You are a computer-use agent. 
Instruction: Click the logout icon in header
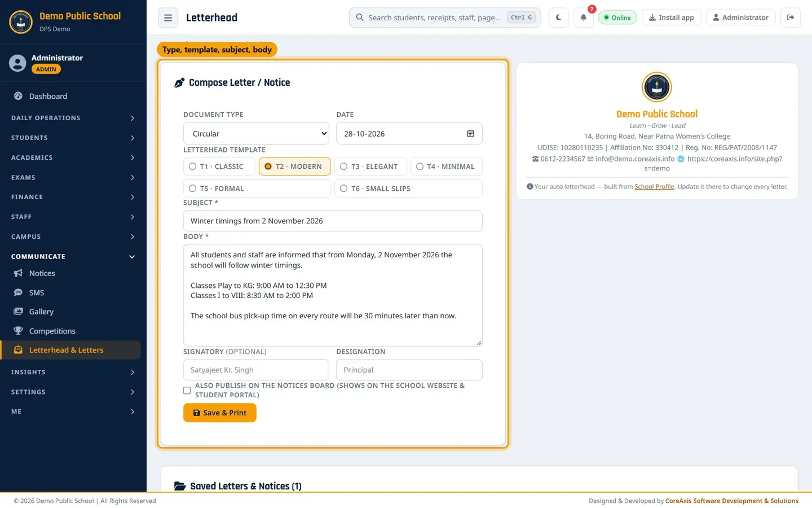[x=791, y=17]
